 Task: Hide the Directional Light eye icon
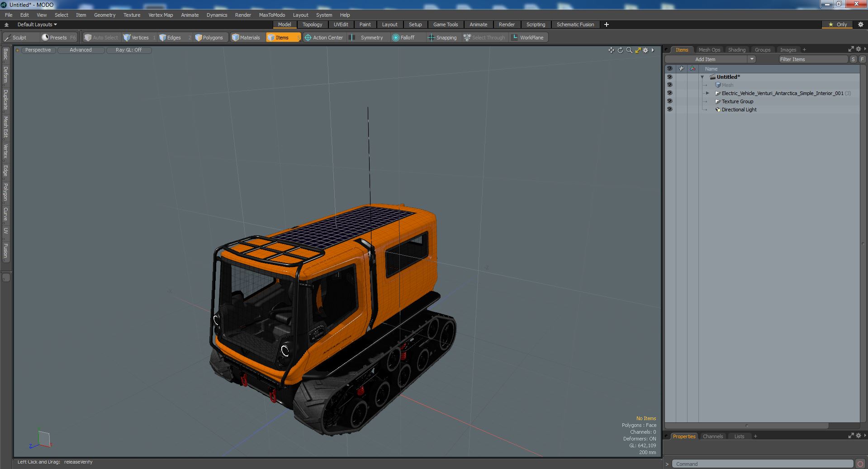click(669, 110)
